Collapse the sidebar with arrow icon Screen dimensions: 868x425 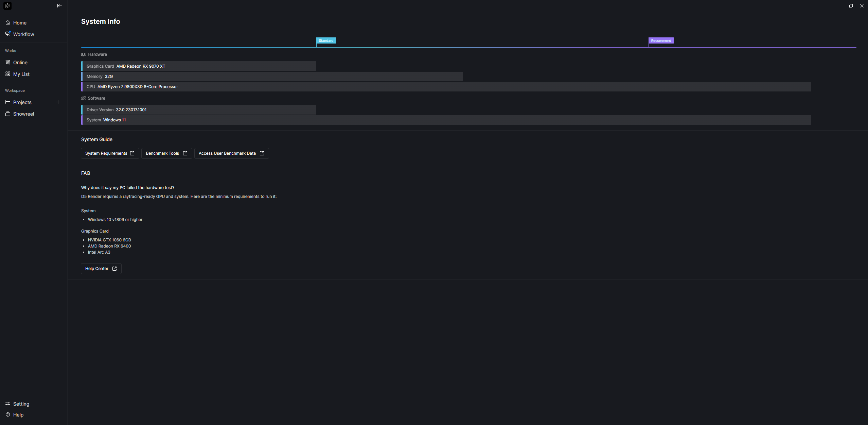59,6
